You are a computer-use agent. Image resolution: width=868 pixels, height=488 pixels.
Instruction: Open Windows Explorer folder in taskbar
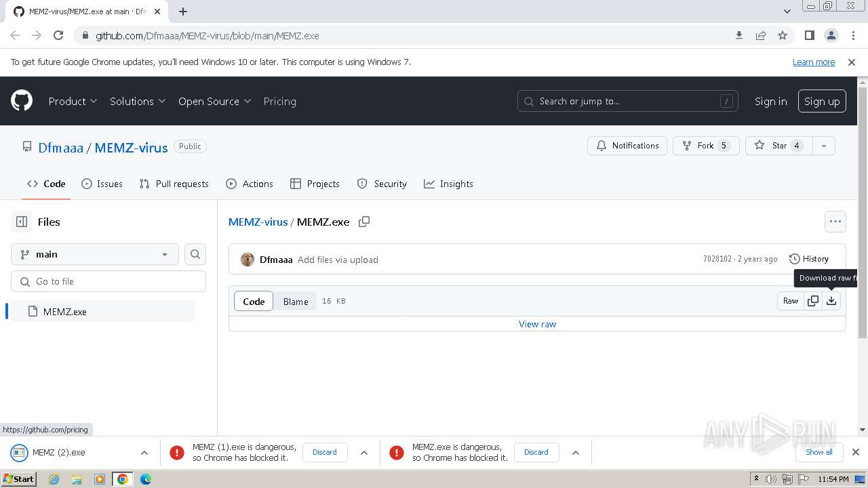tap(77, 479)
